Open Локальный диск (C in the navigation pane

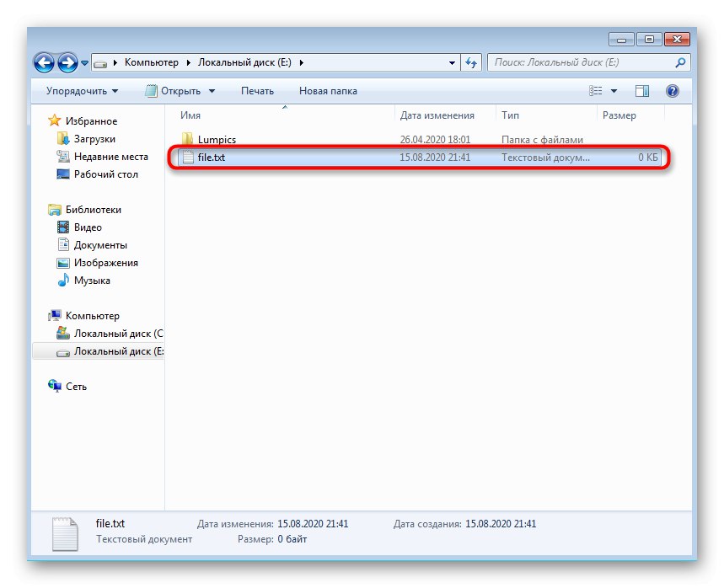pos(119,334)
